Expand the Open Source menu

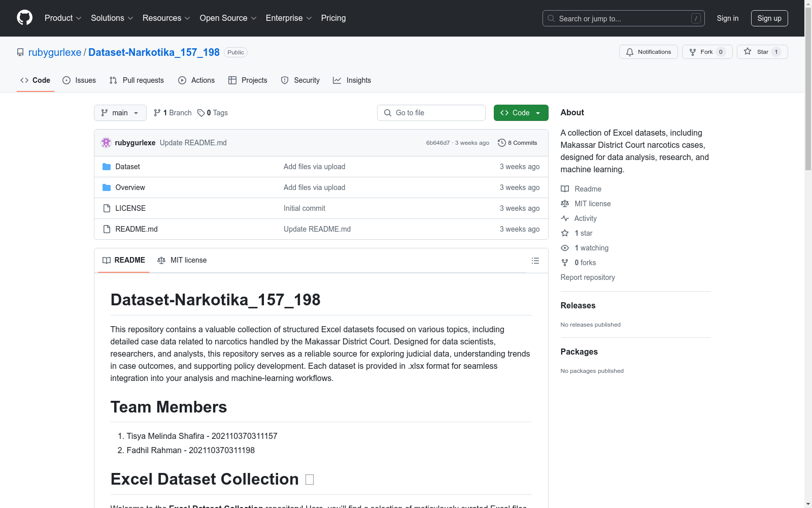tap(228, 18)
